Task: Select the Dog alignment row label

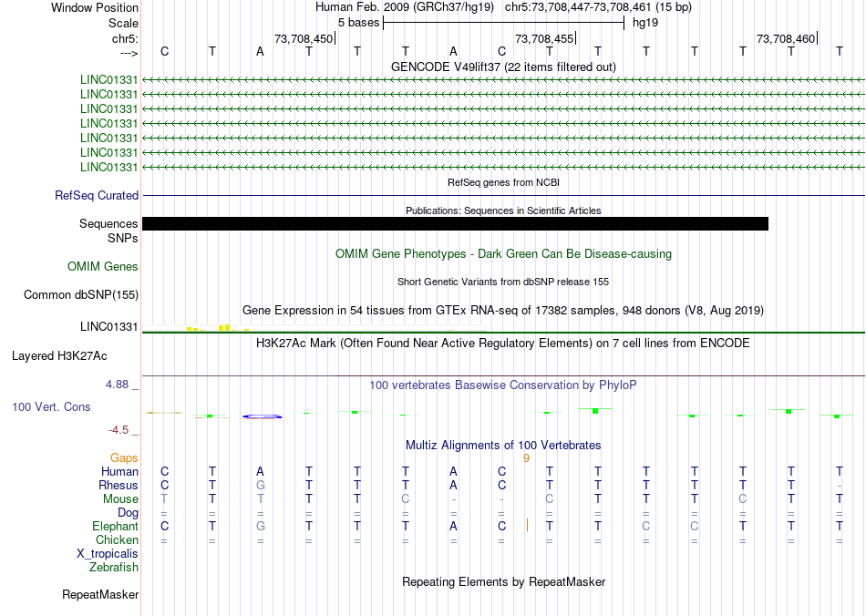Action: (x=128, y=513)
